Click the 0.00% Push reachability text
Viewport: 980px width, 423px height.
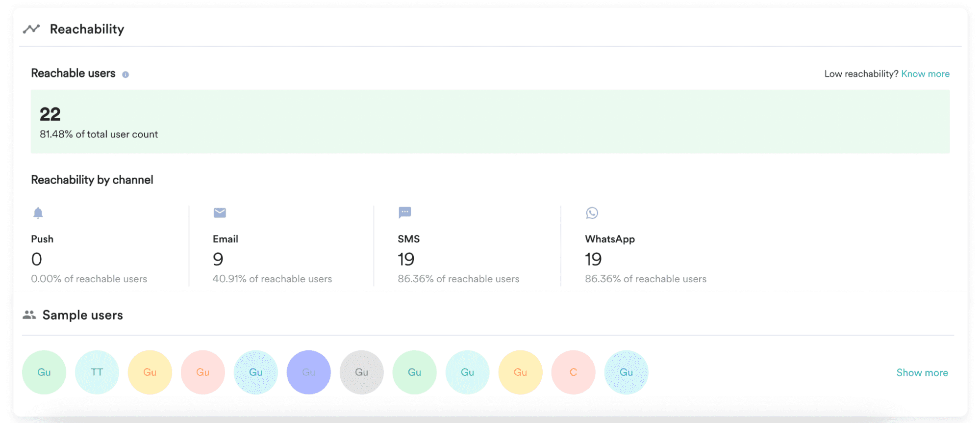click(x=89, y=279)
